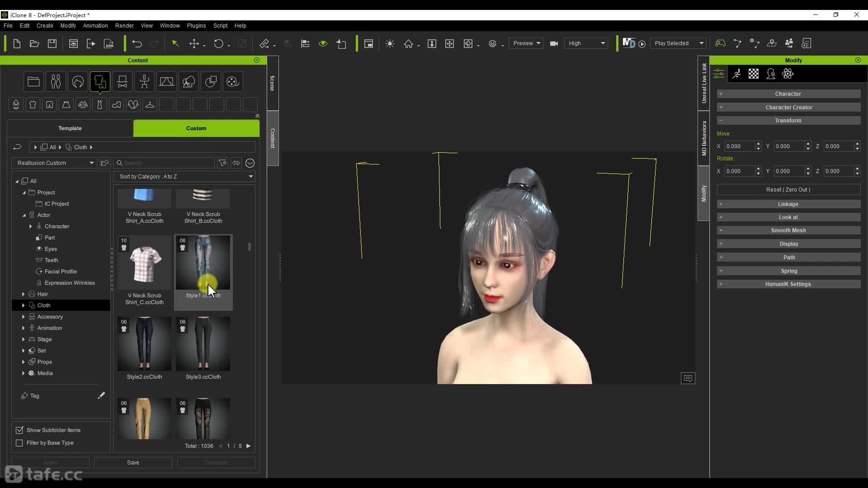Viewport: 868px width, 488px height.
Task: Click the camera icon in toolbar
Action: (x=554, y=43)
